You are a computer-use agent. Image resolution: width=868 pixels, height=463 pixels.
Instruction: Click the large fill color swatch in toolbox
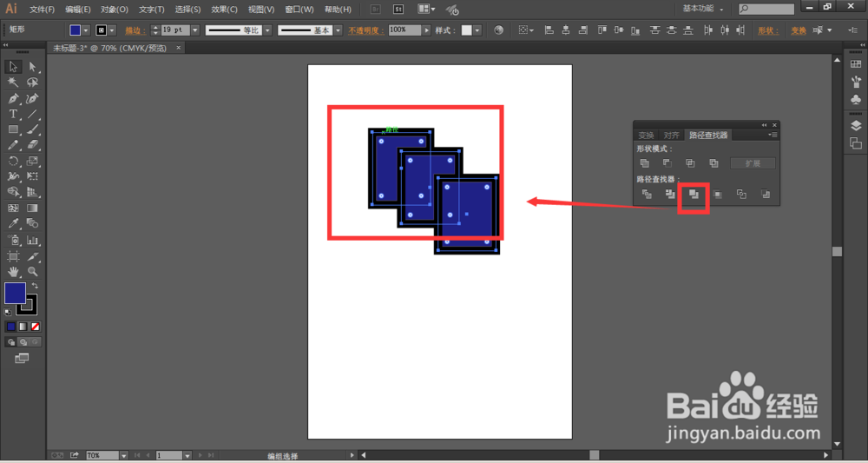(x=15, y=293)
